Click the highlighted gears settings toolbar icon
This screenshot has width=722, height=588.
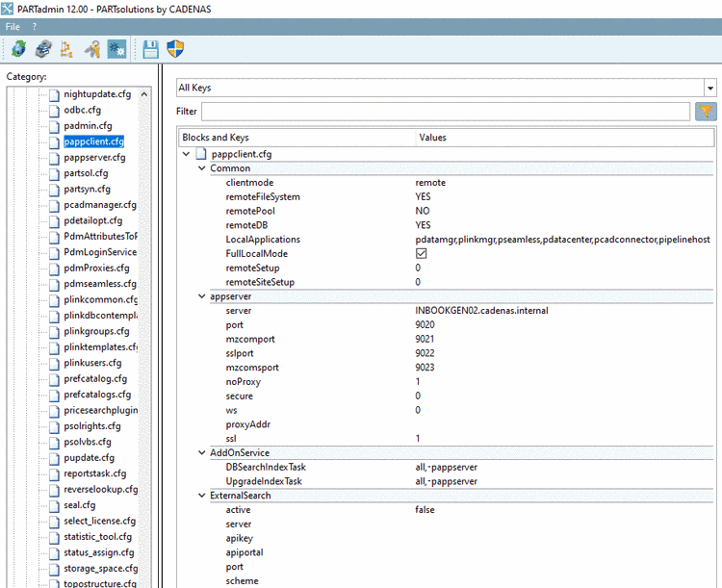[117, 49]
